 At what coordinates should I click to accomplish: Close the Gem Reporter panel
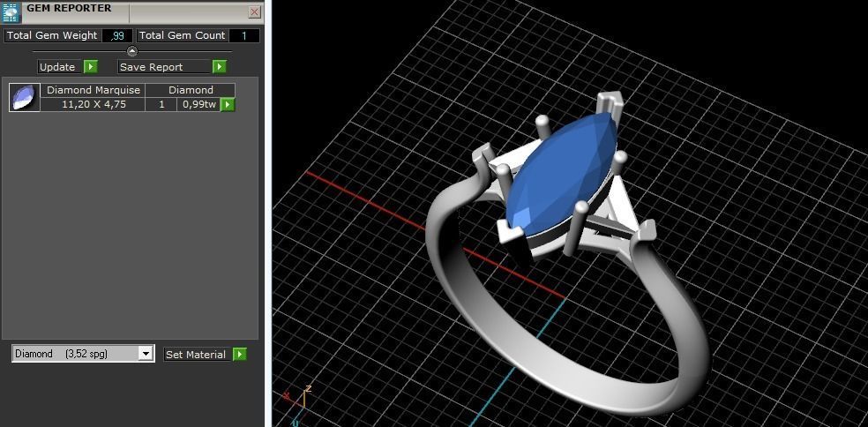[255, 11]
